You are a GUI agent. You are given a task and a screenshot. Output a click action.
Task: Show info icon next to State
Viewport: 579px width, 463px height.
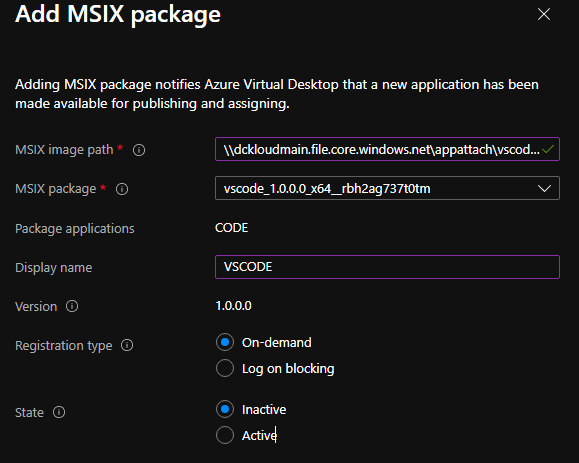coord(59,412)
